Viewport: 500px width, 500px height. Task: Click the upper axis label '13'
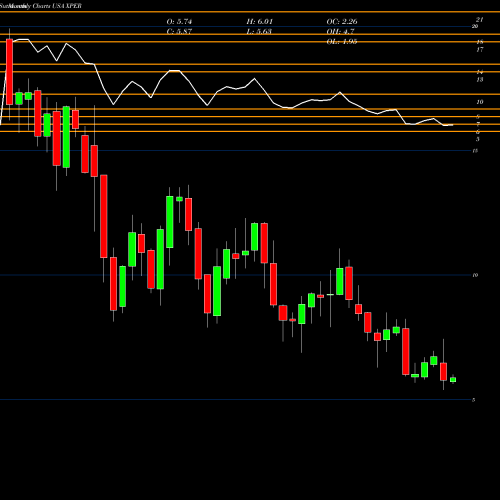pos(480,80)
